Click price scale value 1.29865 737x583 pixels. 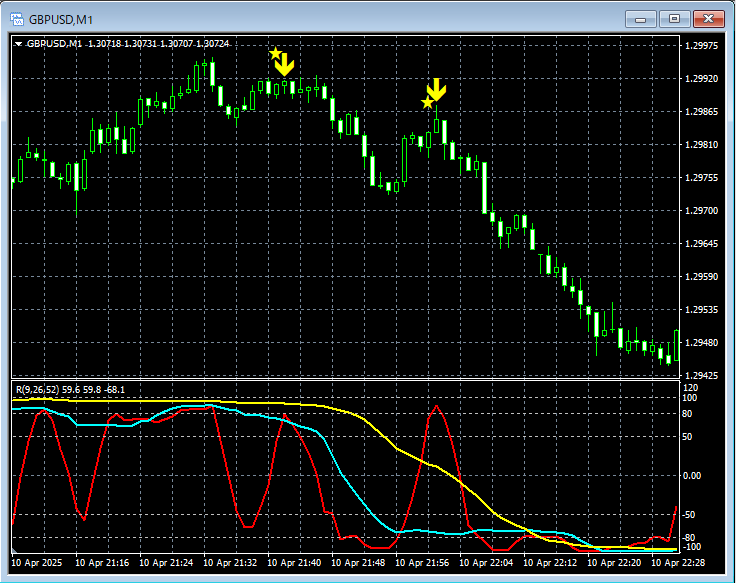702,111
